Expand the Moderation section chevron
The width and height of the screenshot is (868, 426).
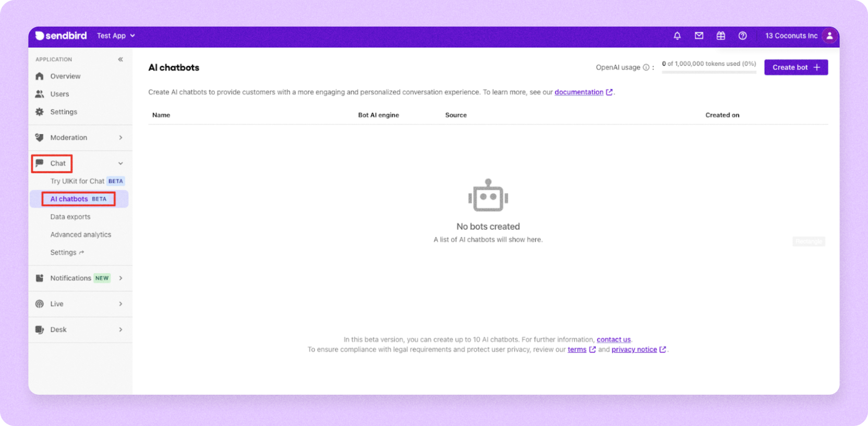coord(120,137)
